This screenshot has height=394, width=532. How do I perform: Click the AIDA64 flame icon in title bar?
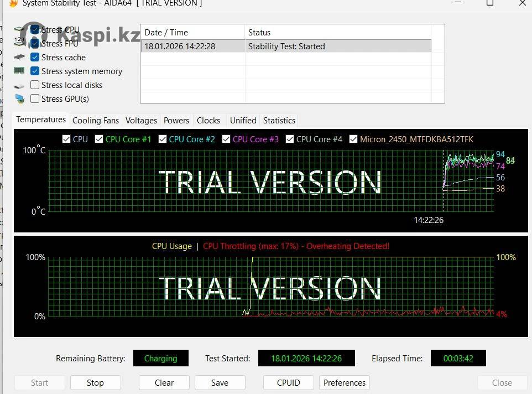click(x=13, y=3)
